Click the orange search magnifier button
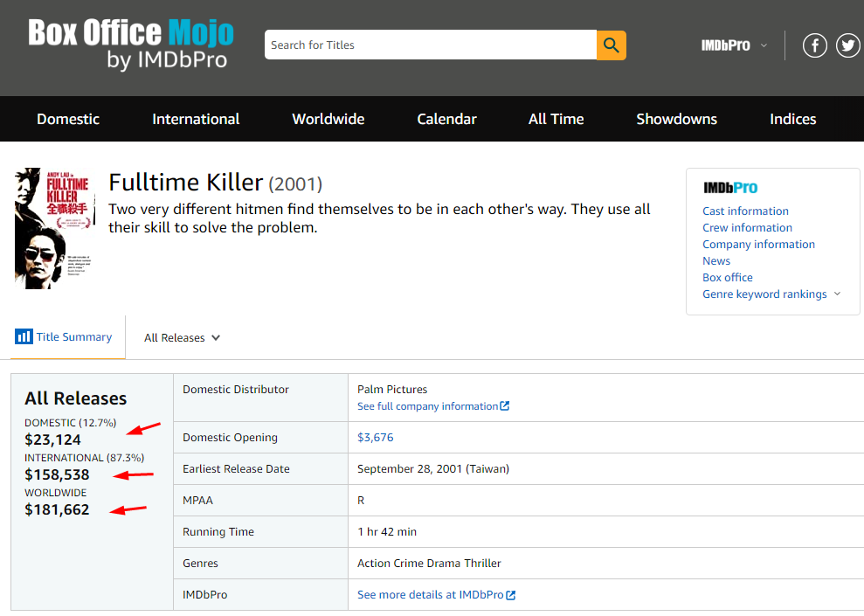The height and width of the screenshot is (616, 864). [611, 45]
